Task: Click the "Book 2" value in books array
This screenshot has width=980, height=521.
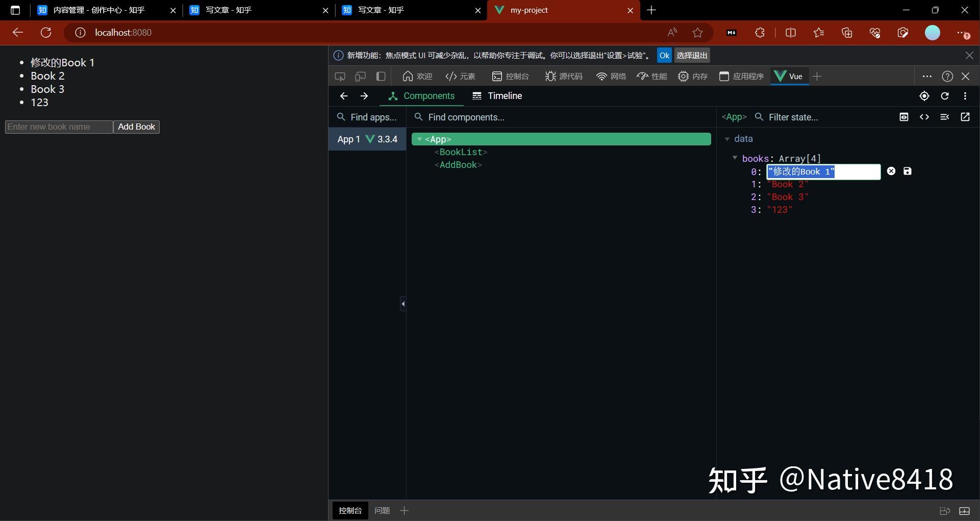Action: pyautogui.click(x=788, y=184)
